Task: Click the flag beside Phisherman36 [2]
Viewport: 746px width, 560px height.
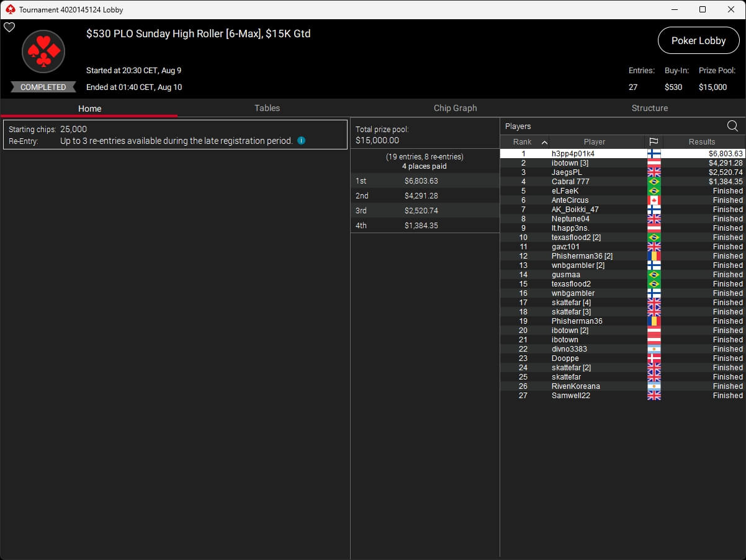Action: [654, 256]
